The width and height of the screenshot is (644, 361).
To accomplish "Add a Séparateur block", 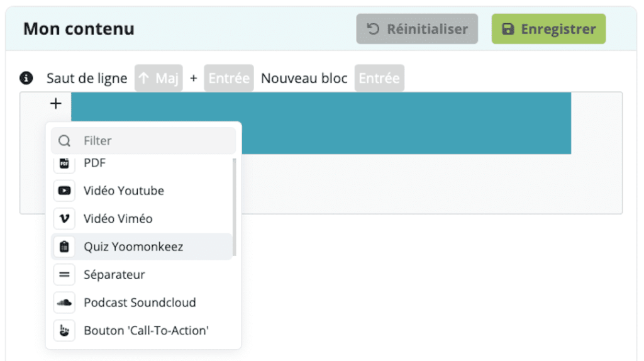I will point(142,274).
